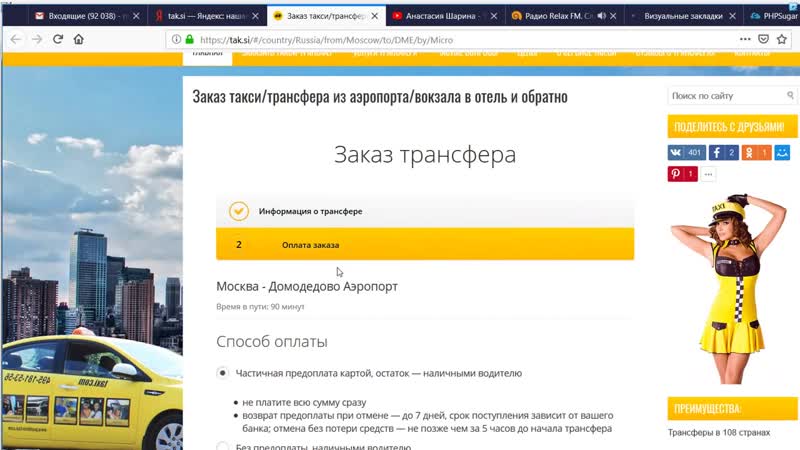Switch to the 'Входящие' mail tab
The image size is (800, 450).
[85, 15]
